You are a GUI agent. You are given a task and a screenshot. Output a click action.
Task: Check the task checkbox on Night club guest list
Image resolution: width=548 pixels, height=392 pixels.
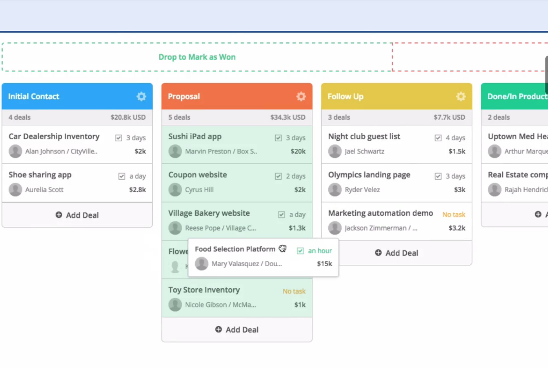point(438,138)
